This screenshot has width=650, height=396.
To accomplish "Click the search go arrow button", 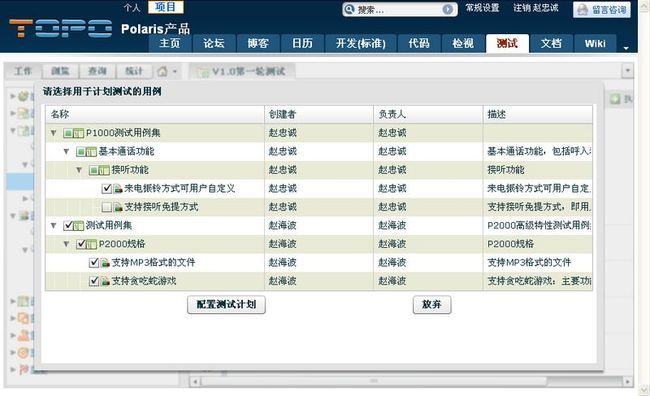I will (448, 9).
